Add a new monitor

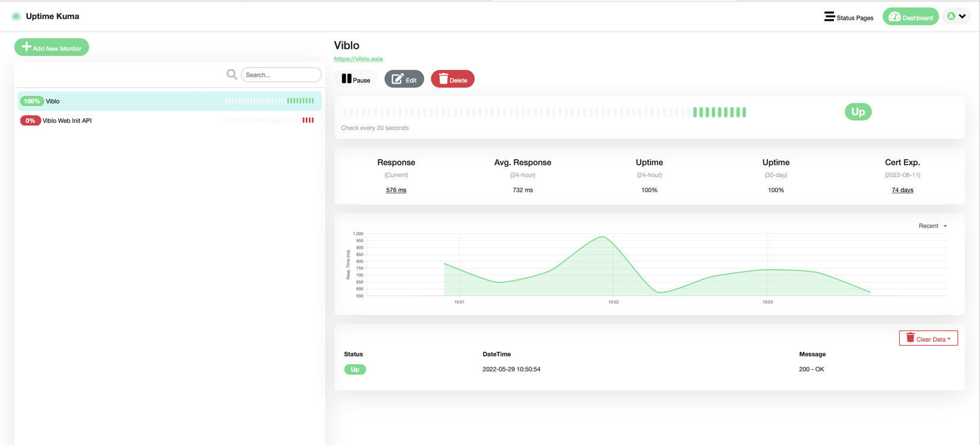52,48
